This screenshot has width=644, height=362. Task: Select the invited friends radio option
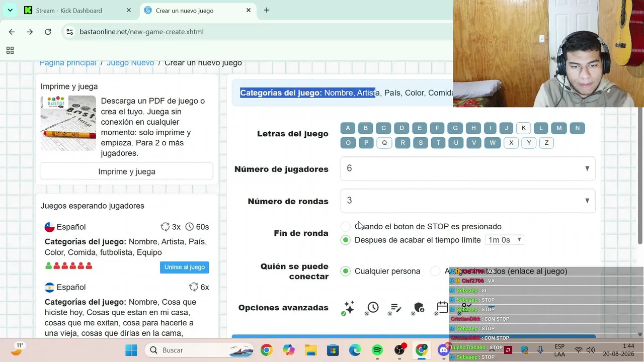[435, 271]
